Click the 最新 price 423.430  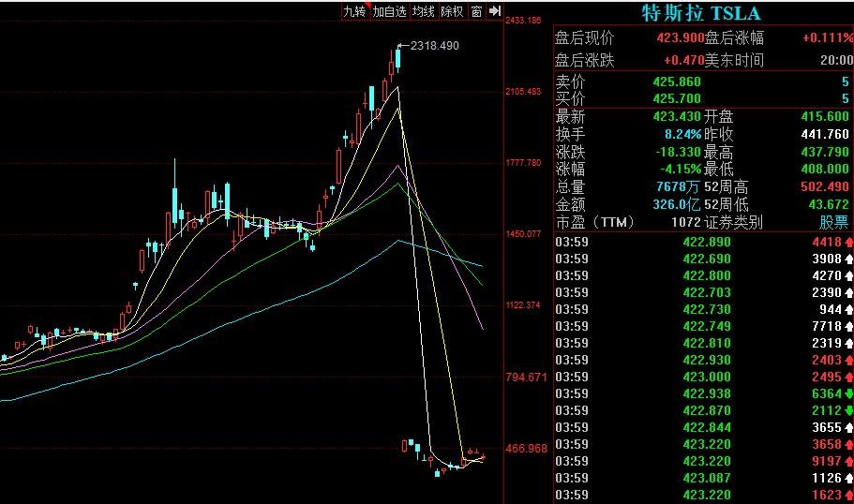click(x=677, y=116)
